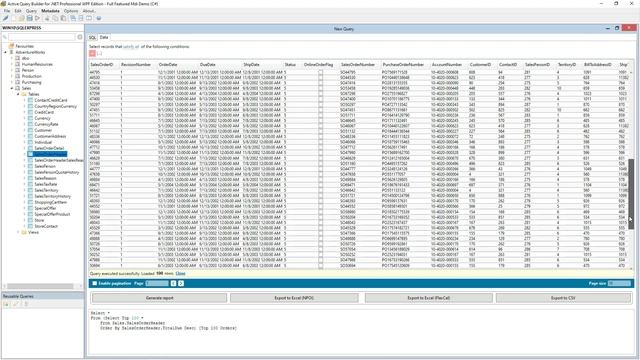Viewport: 640px width, 360px height.
Task: Expand the dbo schema node
Action: tap(12, 58)
